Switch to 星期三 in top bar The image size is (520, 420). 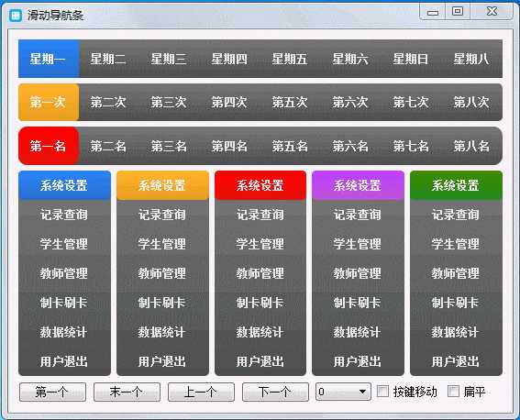point(169,59)
